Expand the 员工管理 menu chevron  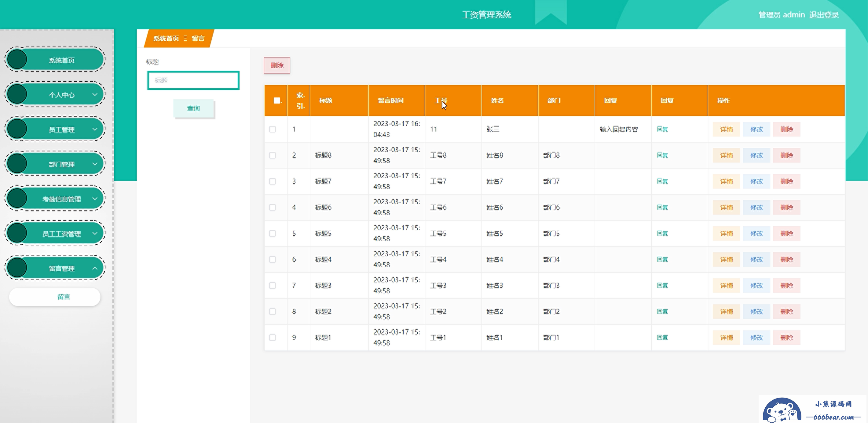(x=95, y=129)
